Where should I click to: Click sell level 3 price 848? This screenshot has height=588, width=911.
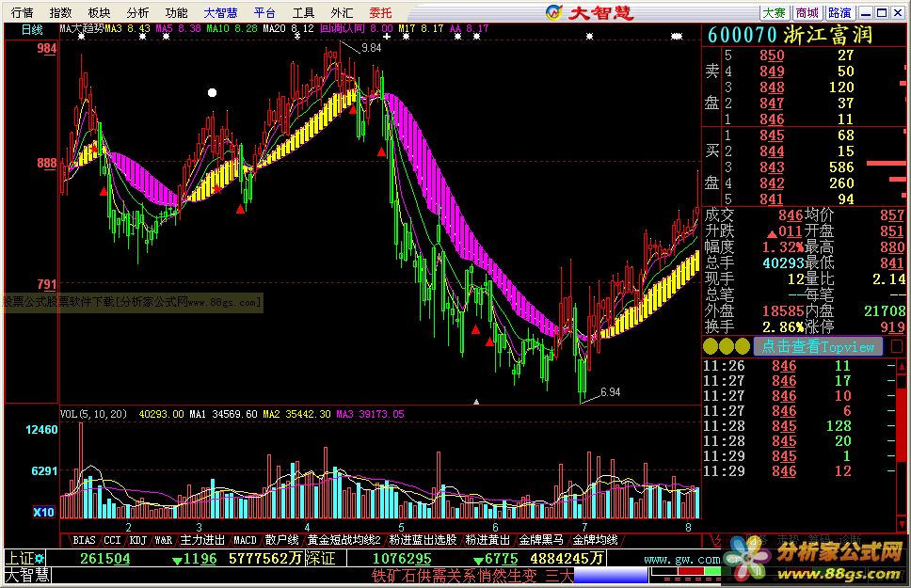point(772,87)
